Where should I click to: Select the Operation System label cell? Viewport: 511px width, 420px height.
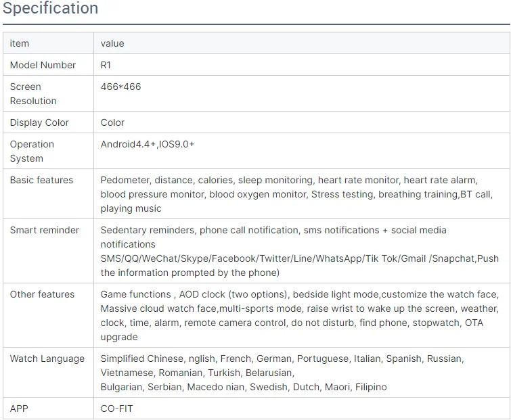tap(32, 151)
